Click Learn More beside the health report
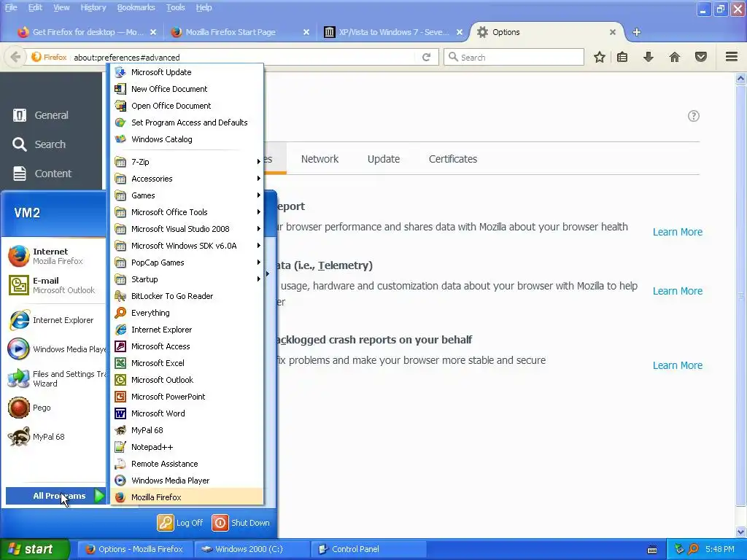 [678, 232]
